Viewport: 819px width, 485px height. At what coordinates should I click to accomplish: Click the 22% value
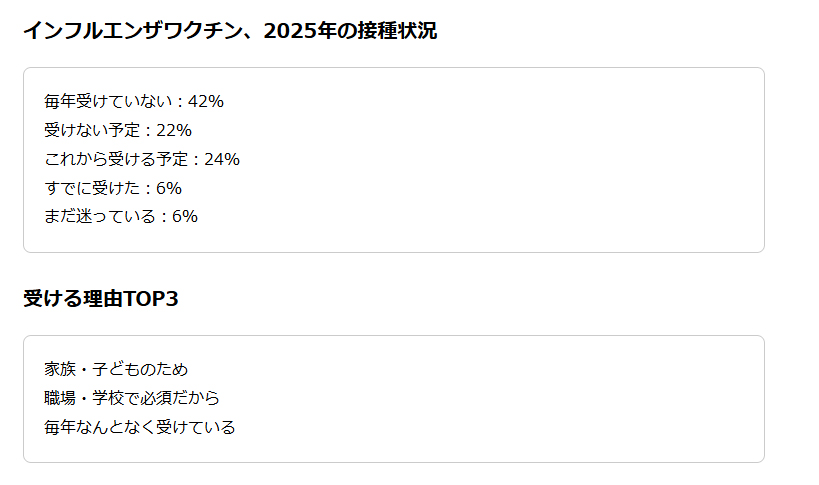click(x=174, y=130)
